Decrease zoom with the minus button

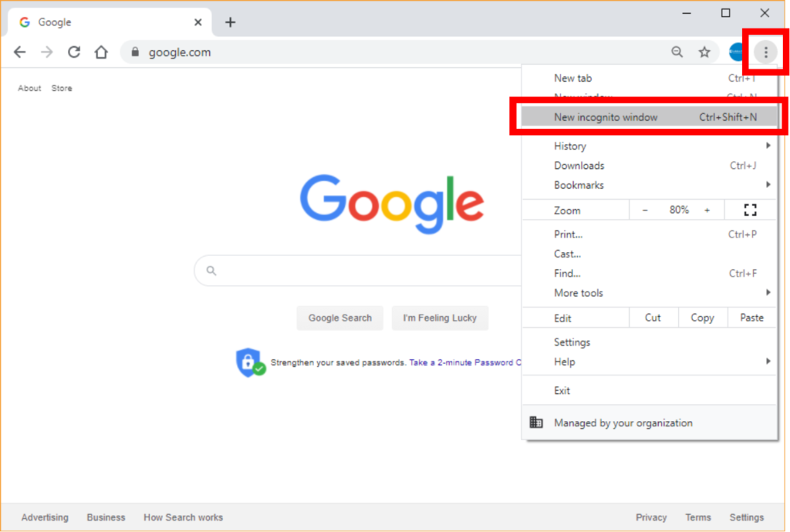[645, 210]
